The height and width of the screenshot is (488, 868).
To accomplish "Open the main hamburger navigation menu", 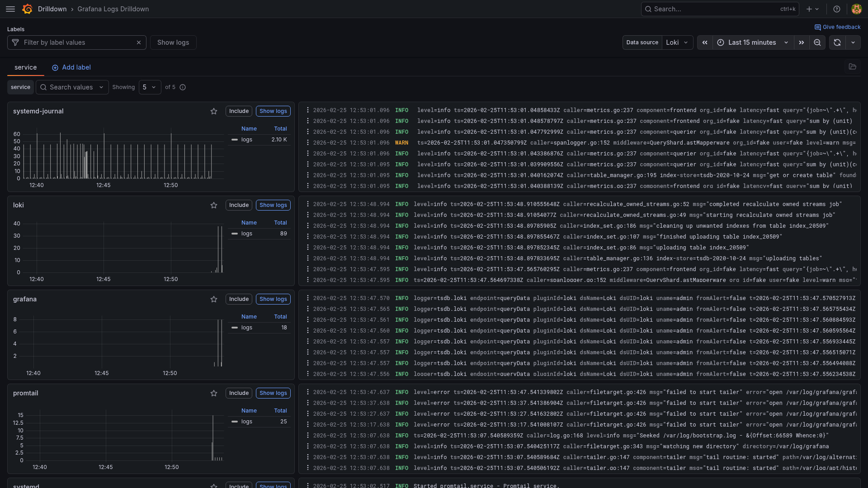I will 10,9.
